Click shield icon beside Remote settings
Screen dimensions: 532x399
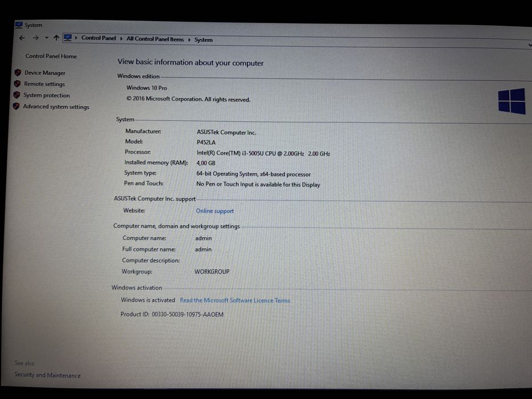click(x=17, y=84)
